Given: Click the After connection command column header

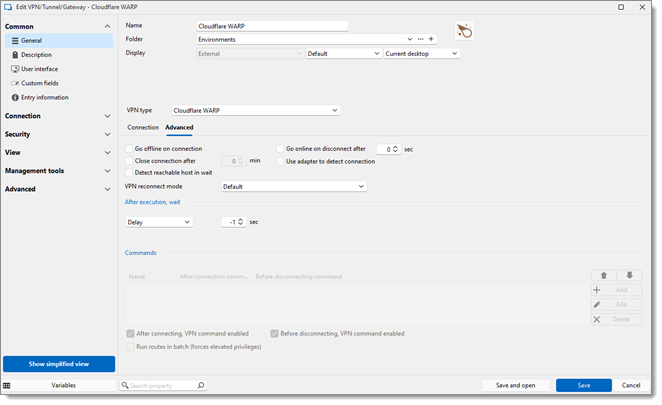Looking at the screenshot, I should (x=214, y=277).
